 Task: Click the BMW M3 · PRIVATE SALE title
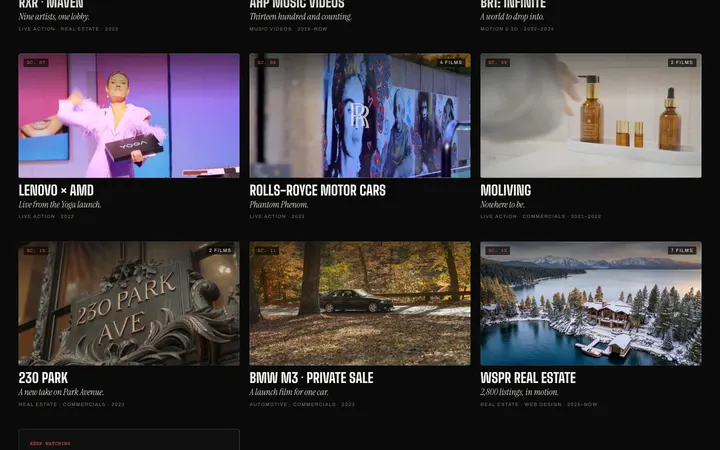pyautogui.click(x=311, y=378)
